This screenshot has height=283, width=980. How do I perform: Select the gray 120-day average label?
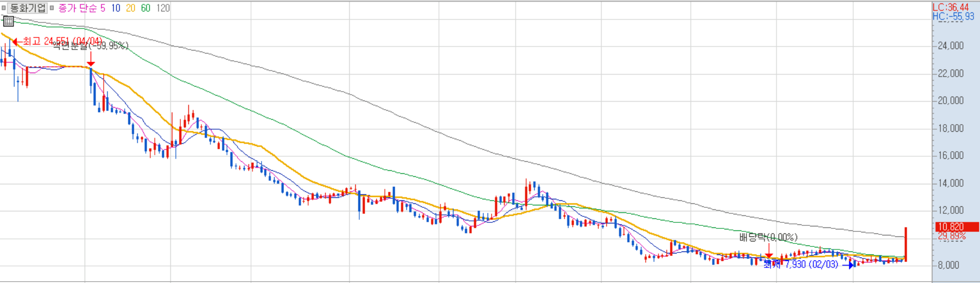point(163,8)
